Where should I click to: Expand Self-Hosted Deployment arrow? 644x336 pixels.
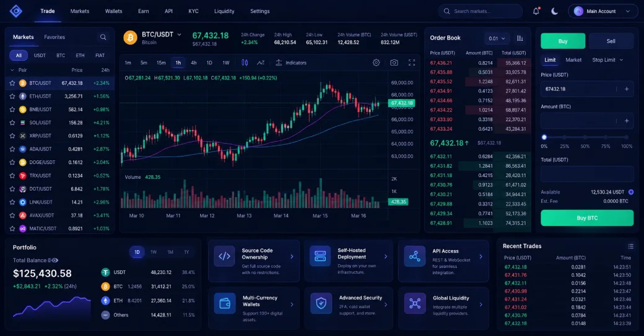(x=386, y=256)
